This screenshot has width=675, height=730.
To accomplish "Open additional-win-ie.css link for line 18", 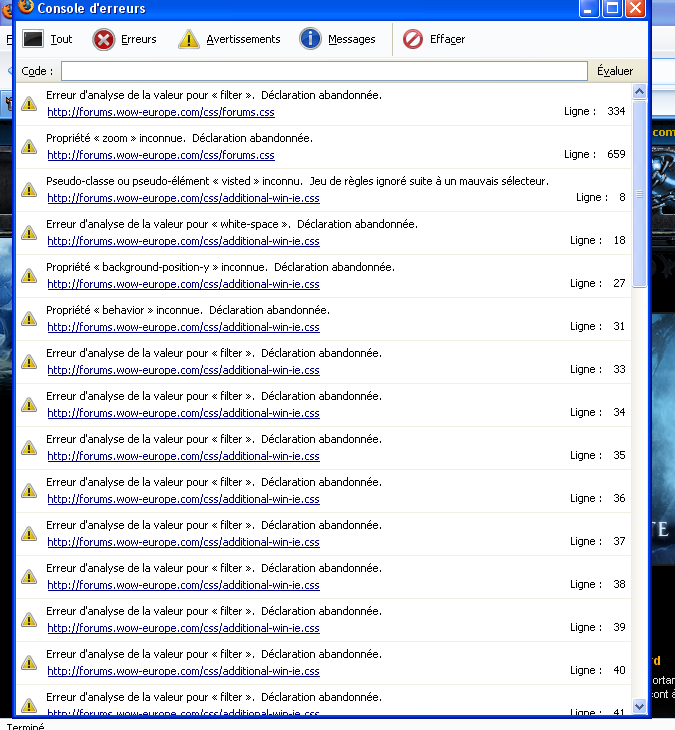I will 183,241.
